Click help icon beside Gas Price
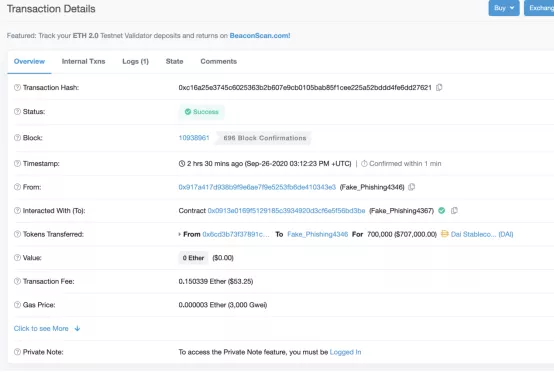The width and height of the screenshot is (554, 372). [17, 305]
